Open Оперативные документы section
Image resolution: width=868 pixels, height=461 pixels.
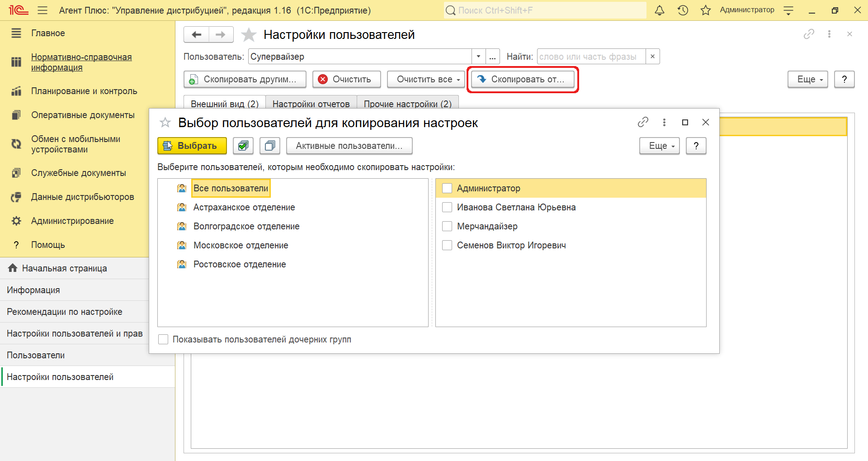tap(83, 115)
